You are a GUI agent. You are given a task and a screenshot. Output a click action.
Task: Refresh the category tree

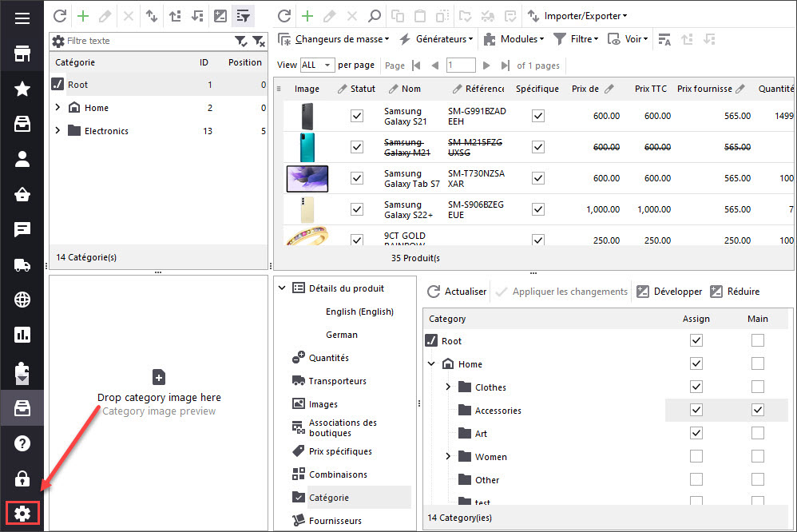60,16
